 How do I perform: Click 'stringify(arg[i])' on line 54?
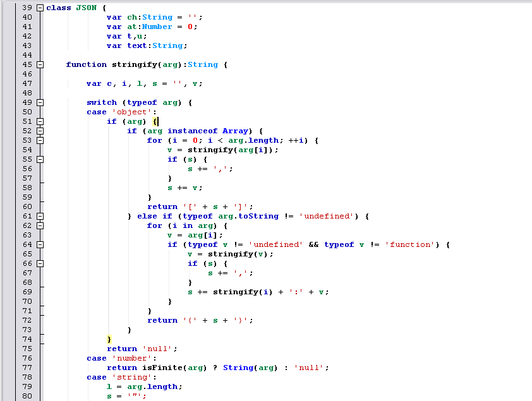point(231,150)
